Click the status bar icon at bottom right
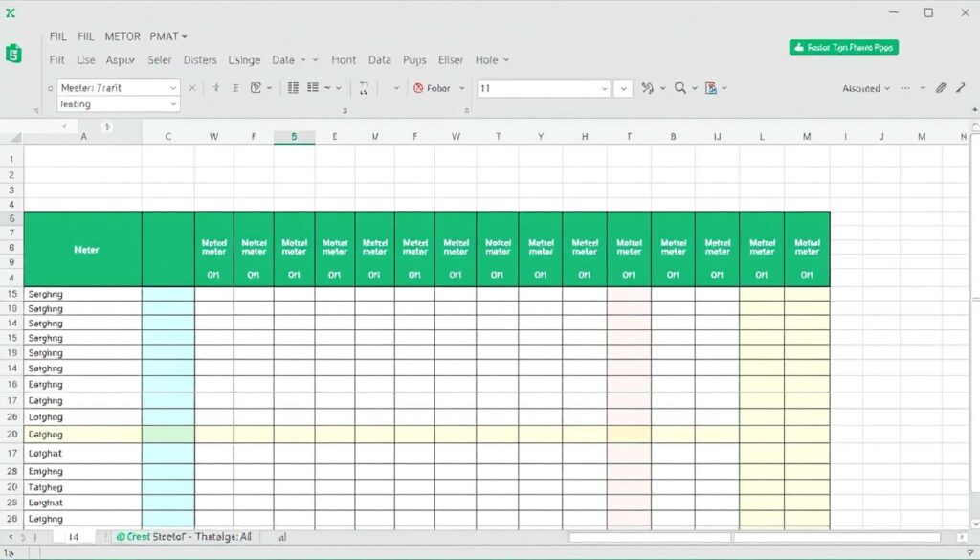This screenshot has height=560, width=980. pyautogui.click(x=969, y=553)
